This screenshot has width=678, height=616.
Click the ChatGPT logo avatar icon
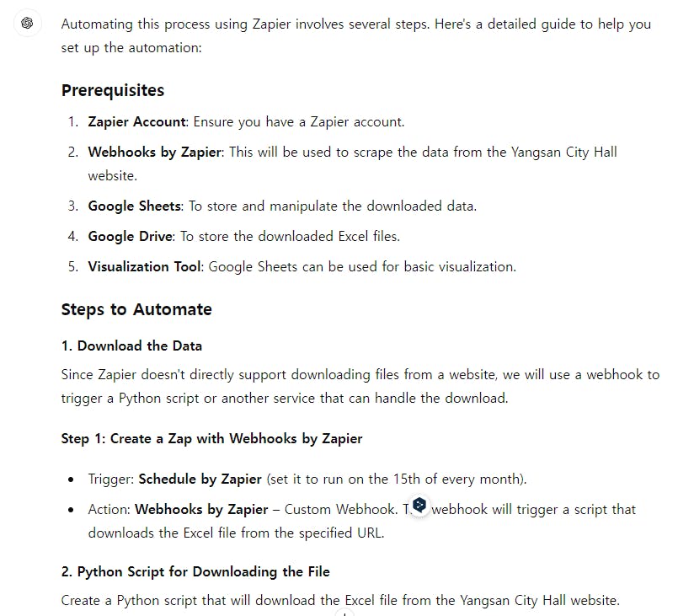[x=27, y=23]
